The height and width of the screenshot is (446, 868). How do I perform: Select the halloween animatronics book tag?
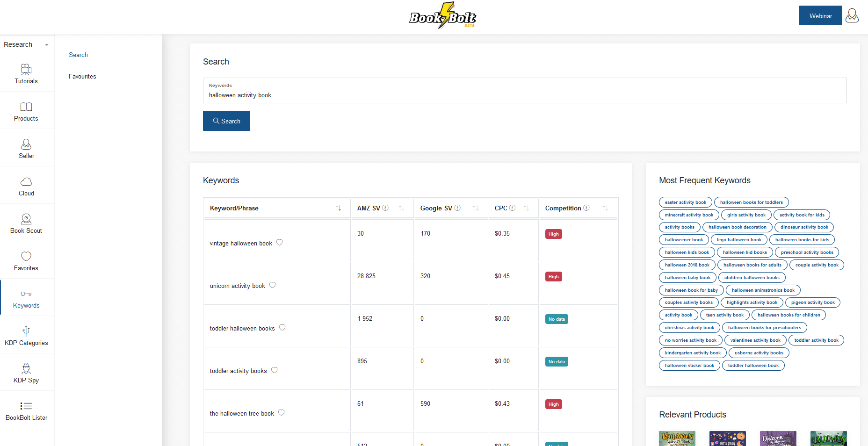(x=763, y=290)
